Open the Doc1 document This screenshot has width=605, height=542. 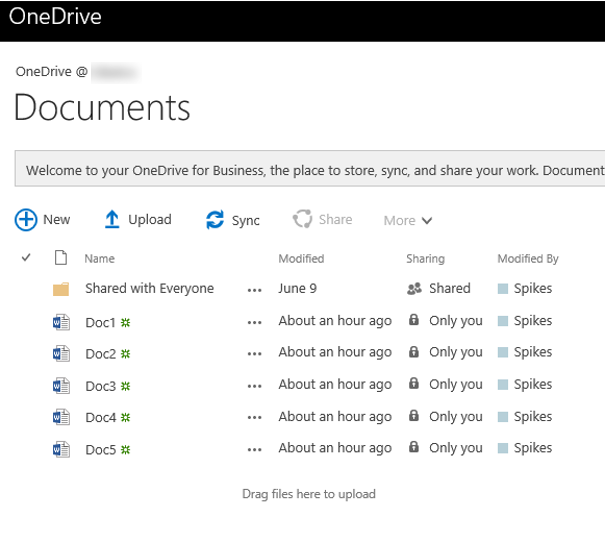coord(100,322)
